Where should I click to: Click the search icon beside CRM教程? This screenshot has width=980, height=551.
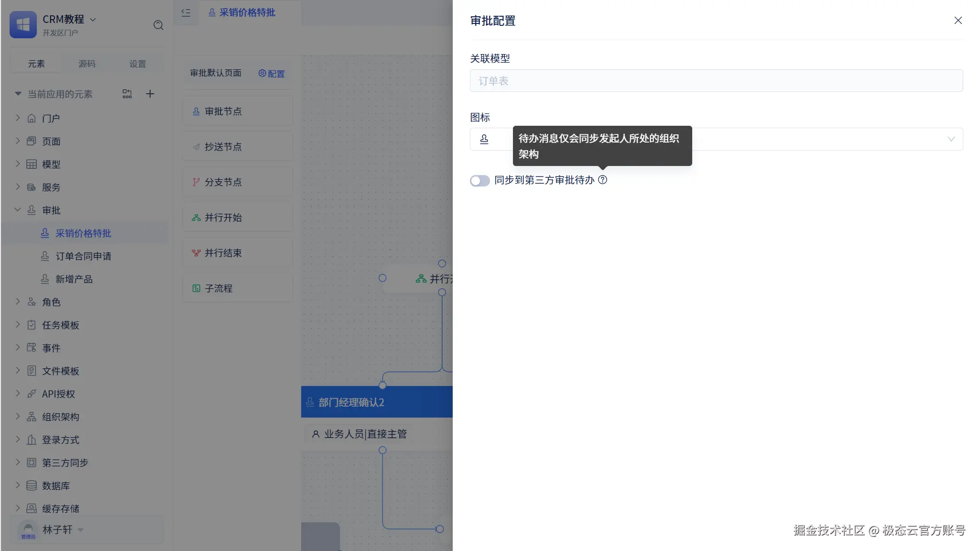tap(158, 25)
